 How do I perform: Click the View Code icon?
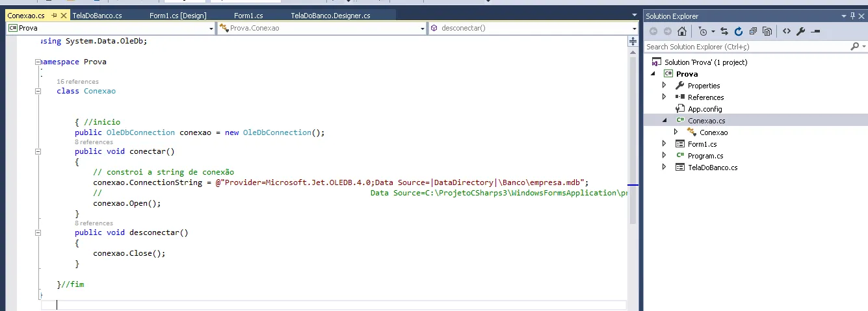(787, 31)
